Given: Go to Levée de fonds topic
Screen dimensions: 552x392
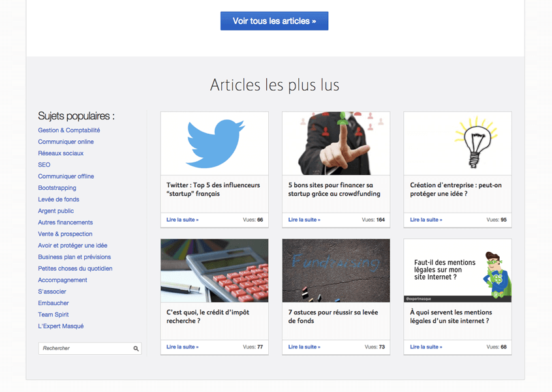Looking at the screenshot, I should (59, 200).
